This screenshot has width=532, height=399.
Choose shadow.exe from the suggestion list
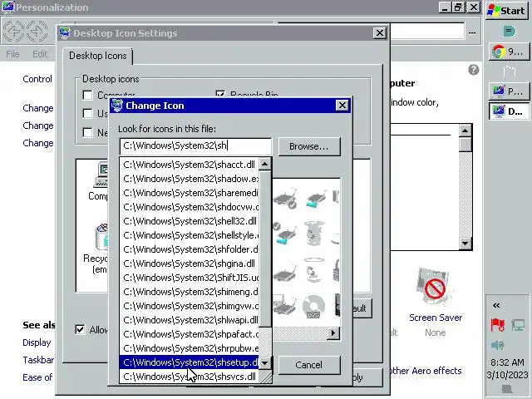click(190, 179)
